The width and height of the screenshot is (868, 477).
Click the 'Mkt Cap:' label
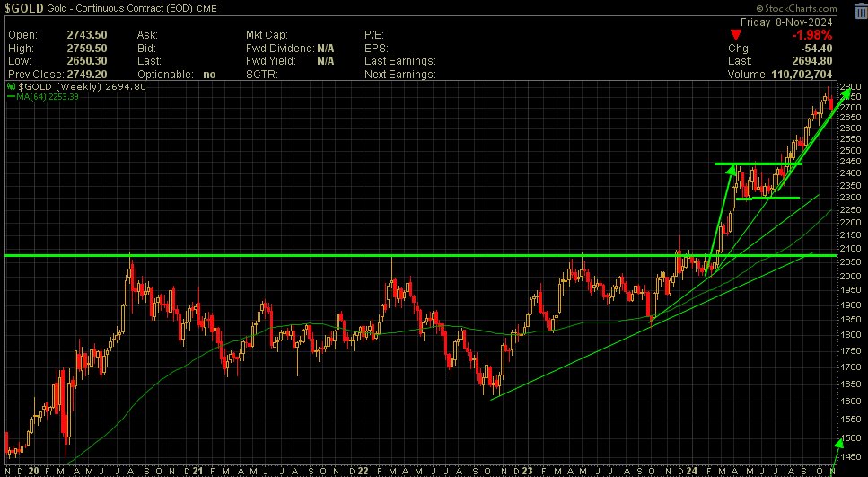tap(267, 35)
